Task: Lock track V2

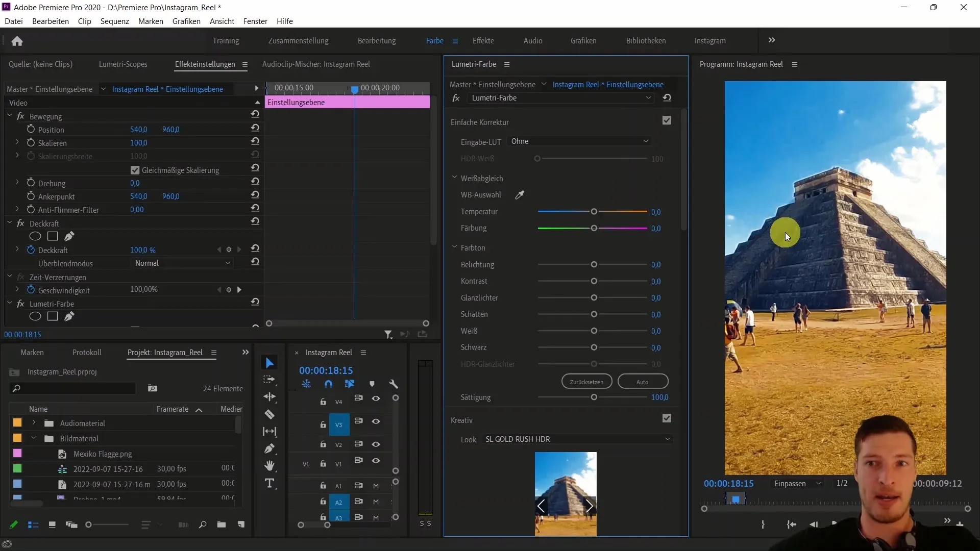Action: tap(323, 444)
